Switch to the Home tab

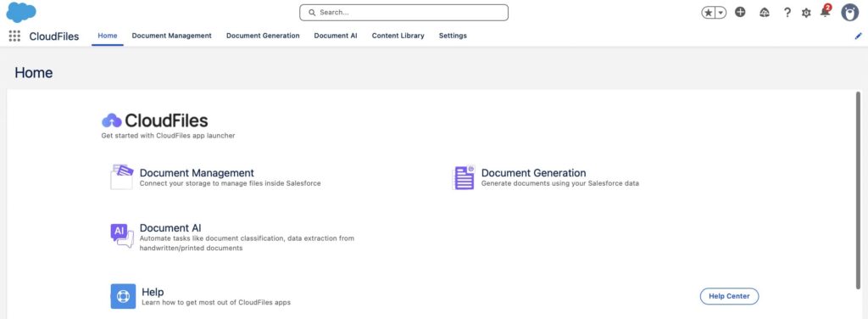click(x=108, y=36)
